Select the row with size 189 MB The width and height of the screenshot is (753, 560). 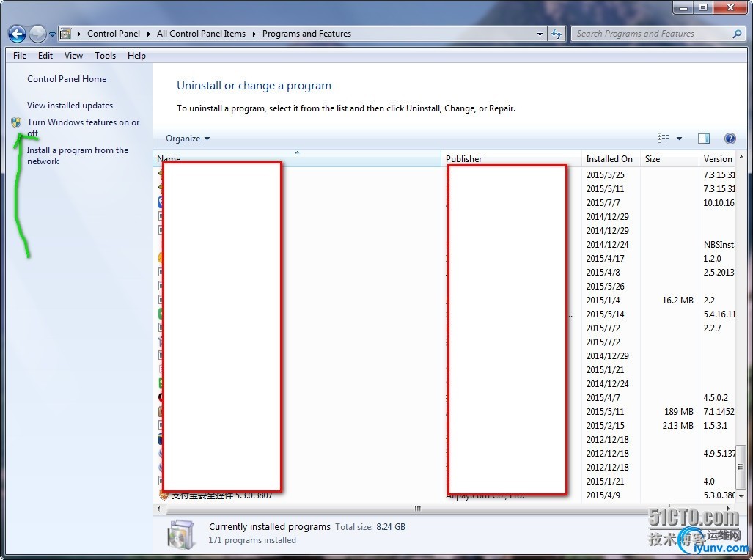(x=444, y=412)
